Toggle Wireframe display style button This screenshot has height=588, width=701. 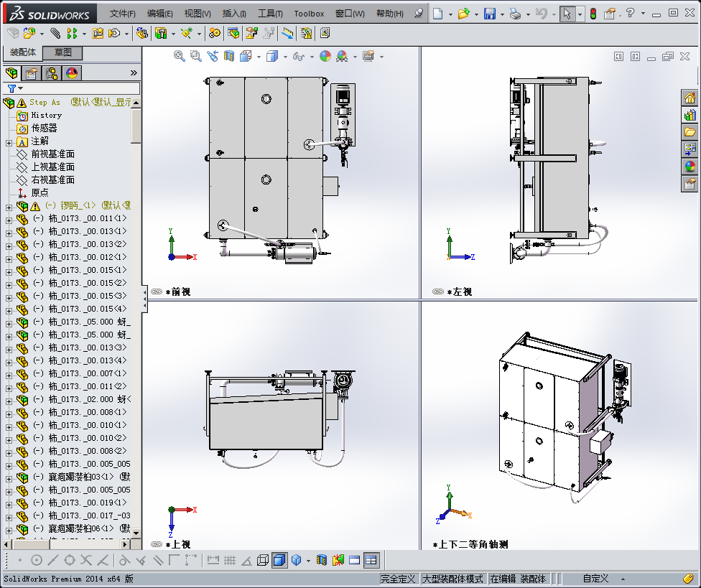[263, 560]
